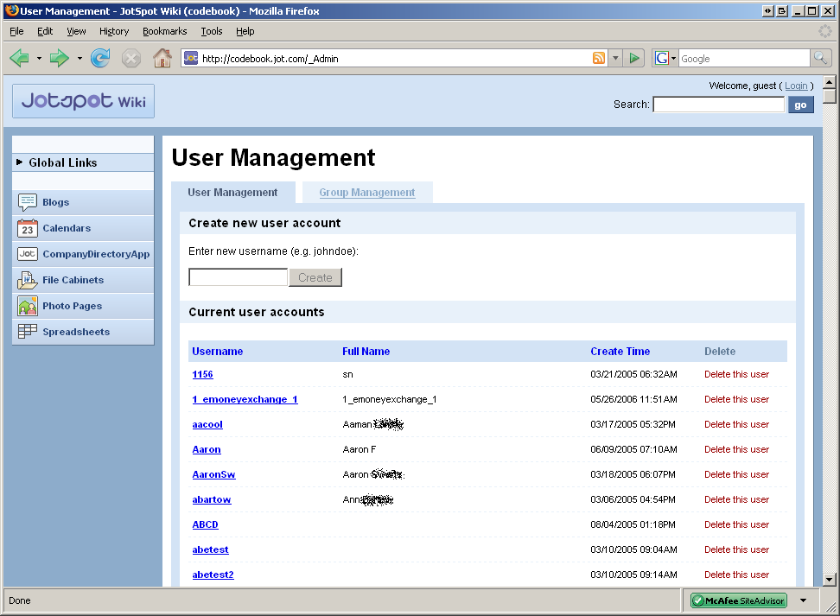Click the Photo Pages icon

pos(28,306)
